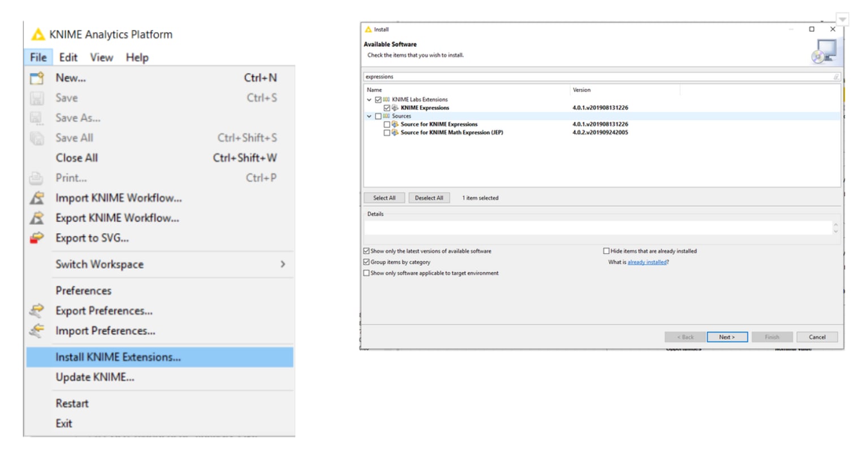Click the Save All stacked disks icon
The image size is (868, 450).
(x=37, y=138)
